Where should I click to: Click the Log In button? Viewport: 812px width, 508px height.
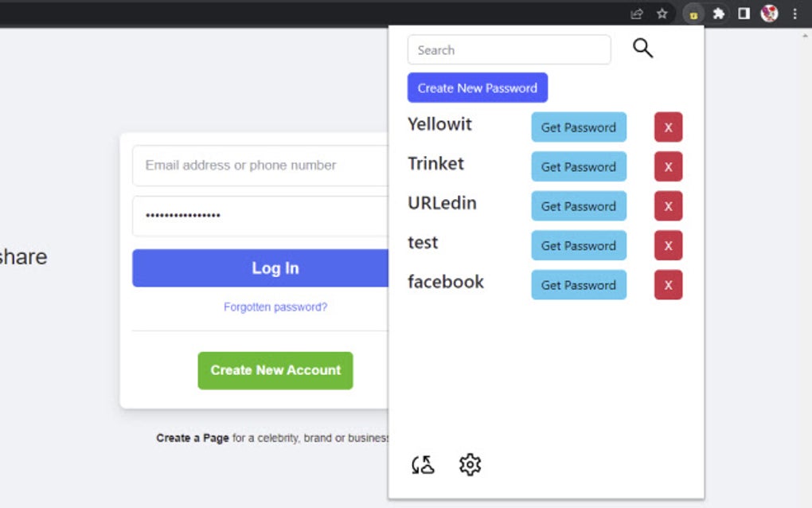275,268
